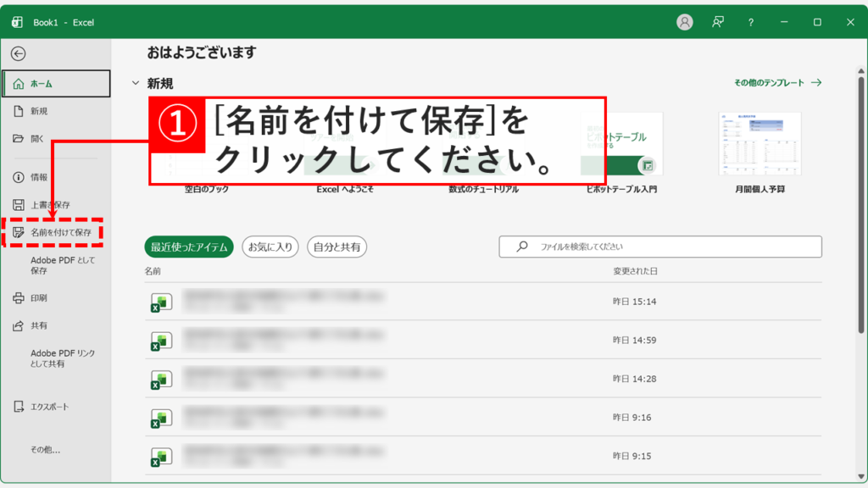Open the file modified 昨日 14:28
The height and width of the screenshot is (488, 868).
pos(483,379)
